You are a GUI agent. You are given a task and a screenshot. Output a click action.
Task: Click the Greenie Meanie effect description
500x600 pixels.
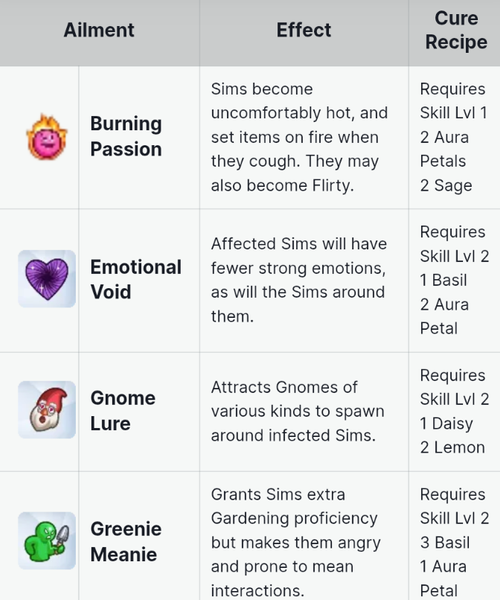coord(296,542)
